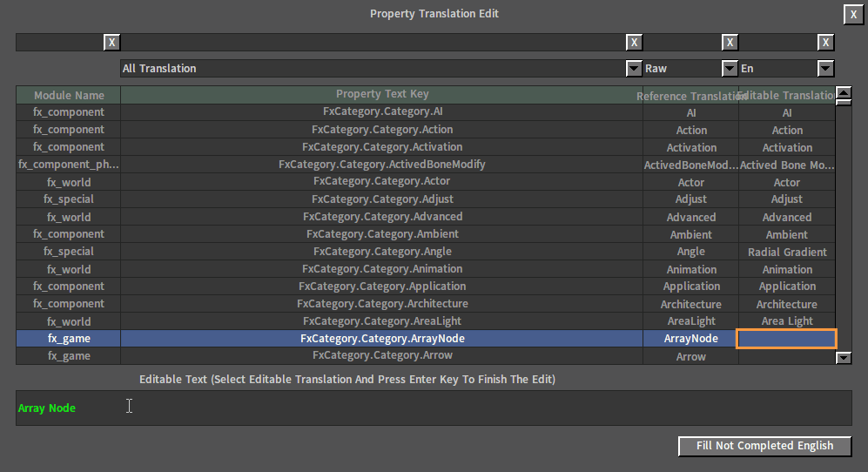Sort by Property Text Key column header
Image resolution: width=868 pixels, height=472 pixels.
tap(382, 94)
